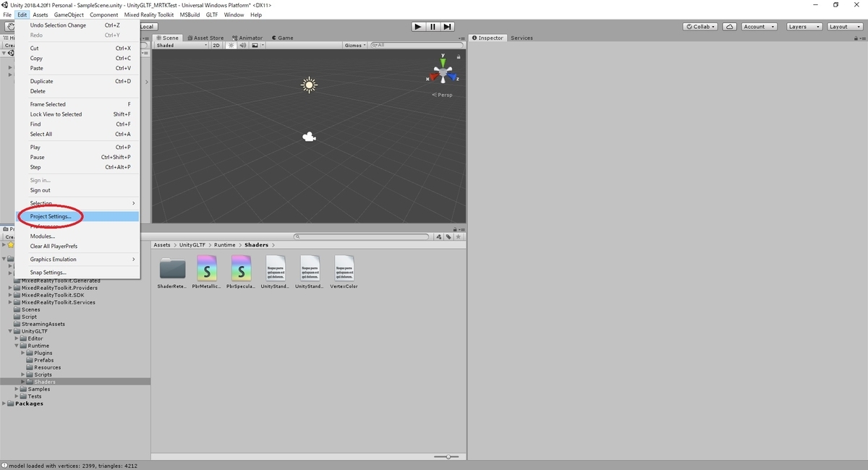The height and width of the screenshot is (470, 868).
Task: Open the GLTF menu
Action: tap(212, 14)
